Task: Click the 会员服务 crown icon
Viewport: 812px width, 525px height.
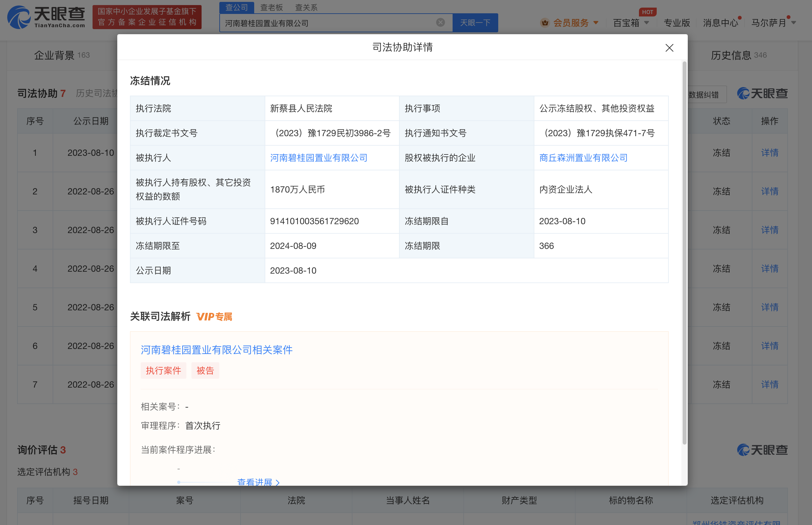Action: pos(545,23)
